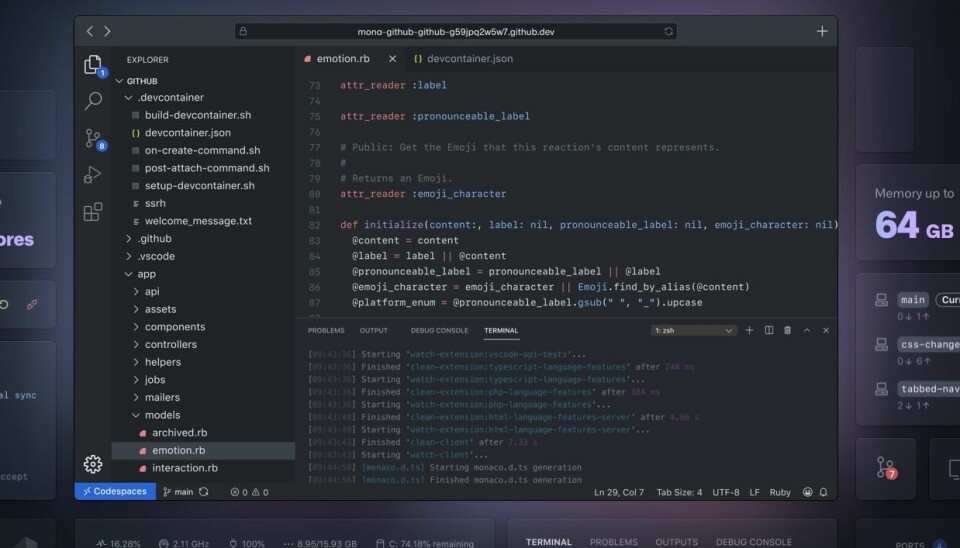Viewport: 960px width, 548px height.
Task: Open terminal selector dropdown 1: zsh
Action: tap(693, 330)
